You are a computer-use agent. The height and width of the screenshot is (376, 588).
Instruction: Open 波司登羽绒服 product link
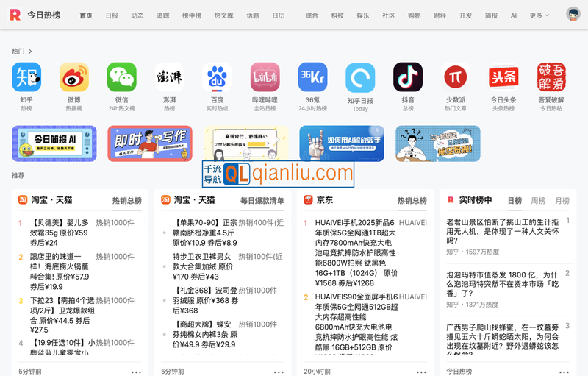206,300
